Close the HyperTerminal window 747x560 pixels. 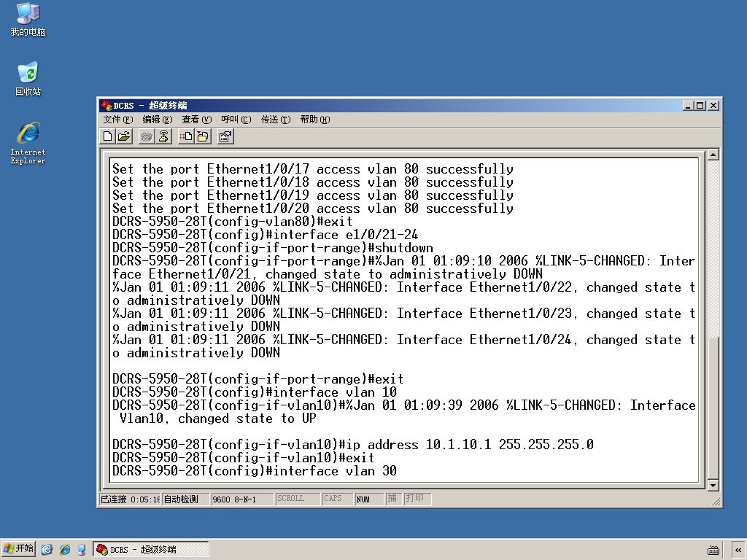pyautogui.click(x=713, y=106)
